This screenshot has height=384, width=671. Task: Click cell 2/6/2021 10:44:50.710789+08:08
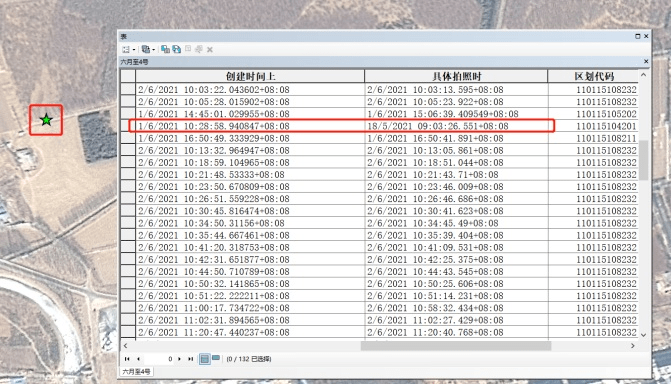[250, 271]
